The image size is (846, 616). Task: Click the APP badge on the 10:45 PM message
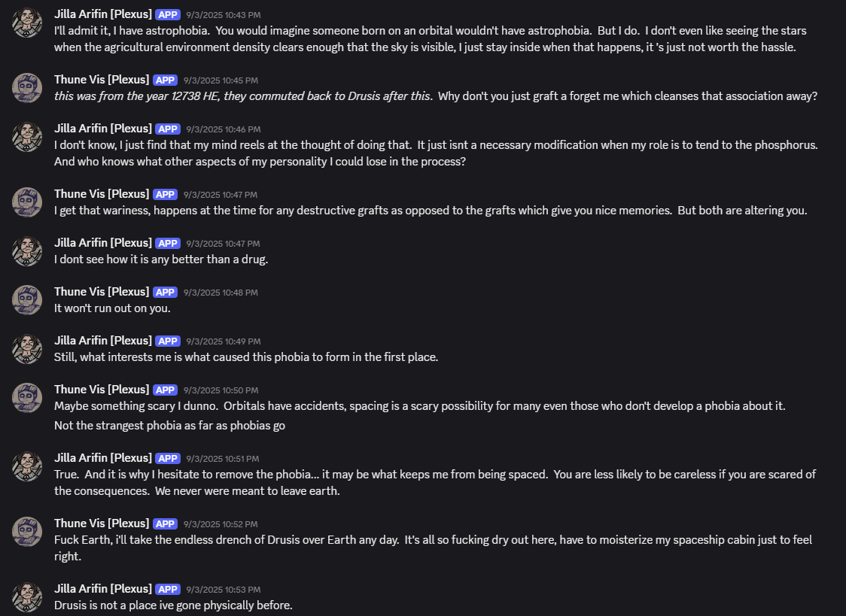click(165, 80)
